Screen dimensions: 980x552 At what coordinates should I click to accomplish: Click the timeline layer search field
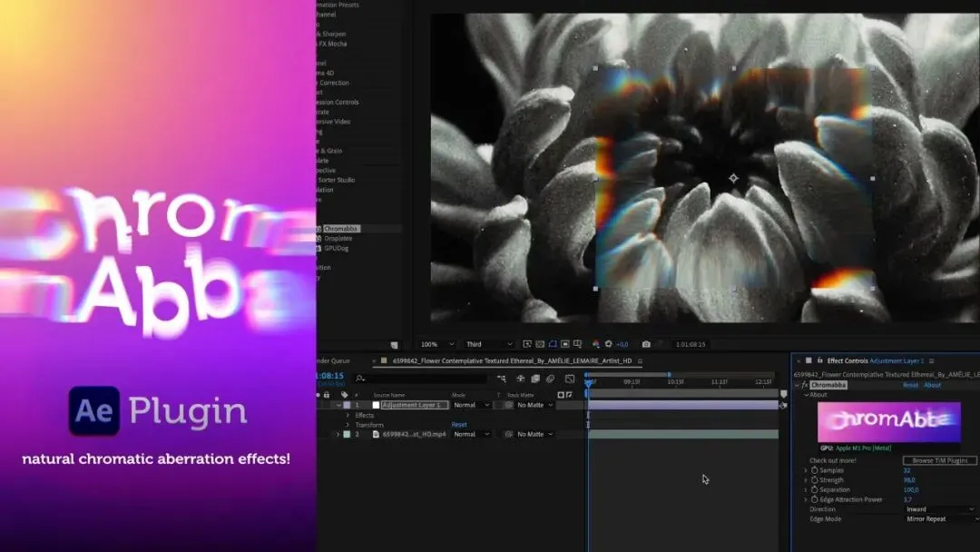[x=420, y=379]
